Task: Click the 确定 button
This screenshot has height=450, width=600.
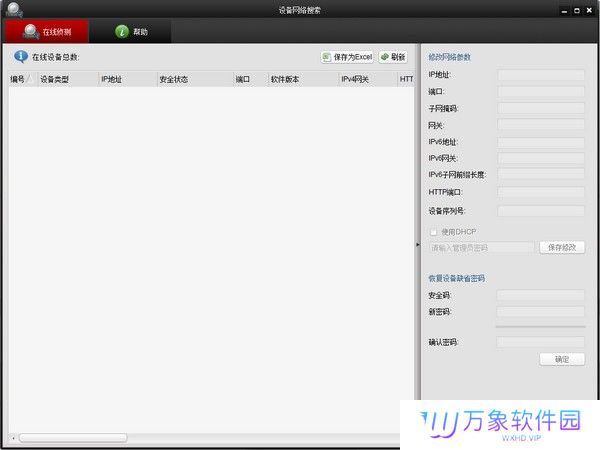Action: point(562,359)
